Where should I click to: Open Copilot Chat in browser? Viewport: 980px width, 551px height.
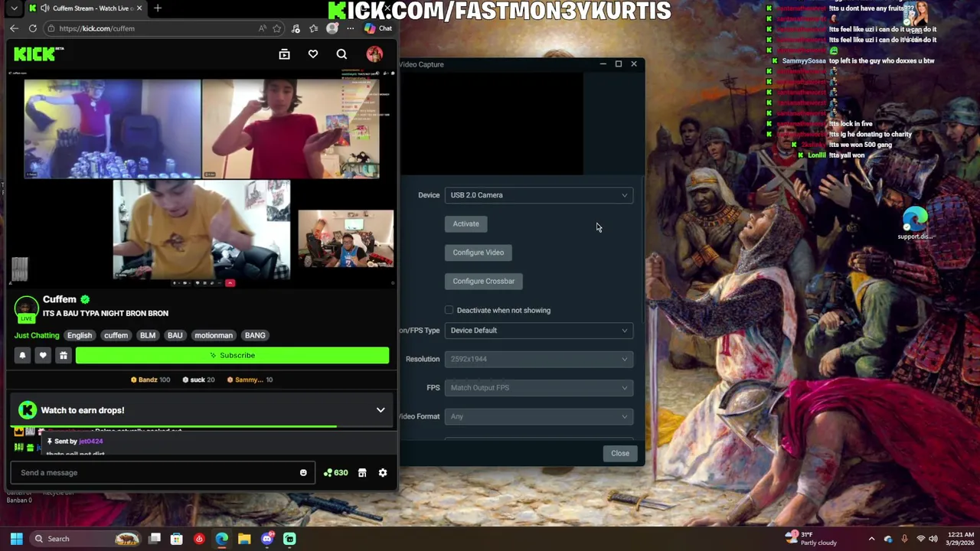coord(378,28)
